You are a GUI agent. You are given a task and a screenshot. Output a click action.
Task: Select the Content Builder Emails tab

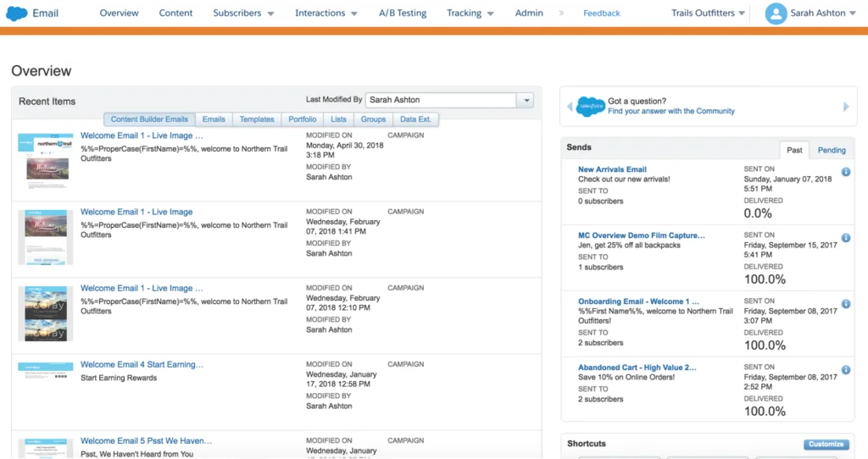(149, 119)
